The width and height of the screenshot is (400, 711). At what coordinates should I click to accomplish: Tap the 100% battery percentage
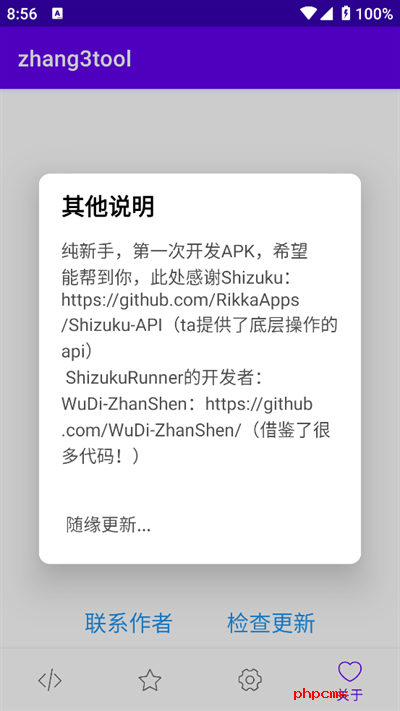pyautogui.click(x=374, y=14)
